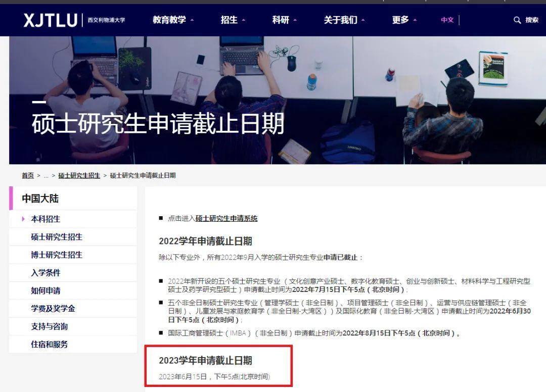The image size is (546, 392).
Task: Select 博士研究生招生 in sidebar
Action: pyautogui.click(x=57, y=255)
